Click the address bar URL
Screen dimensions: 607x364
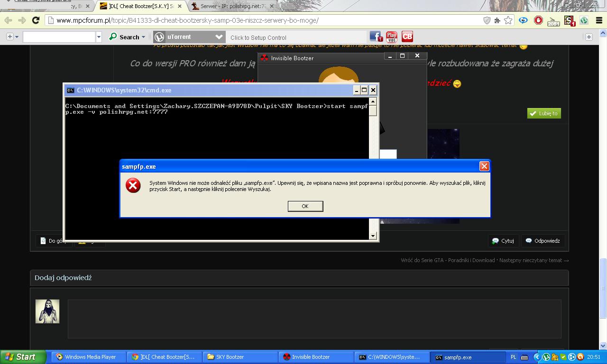point(187,20)
